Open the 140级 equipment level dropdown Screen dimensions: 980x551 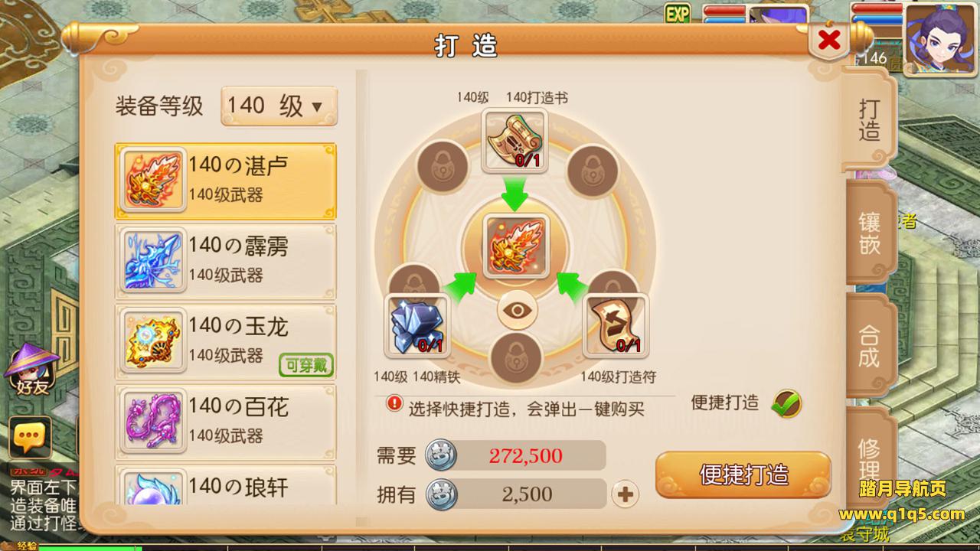(279, 106)
